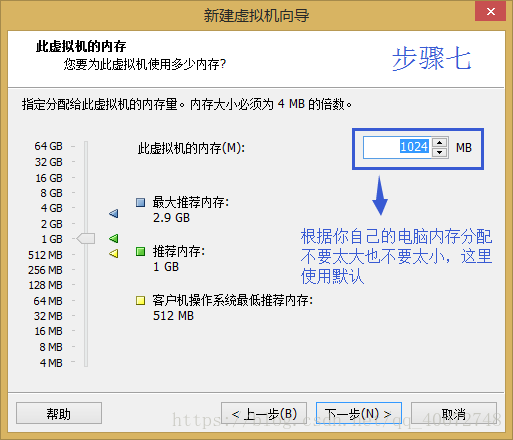This screenshot has width=513, height=440.
Task: Click the 4 MB slider scale label
Action: [51, 363]
